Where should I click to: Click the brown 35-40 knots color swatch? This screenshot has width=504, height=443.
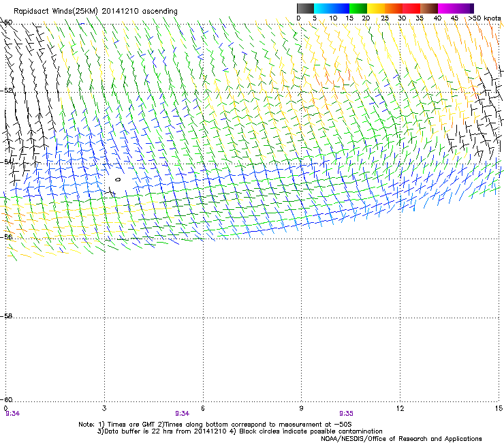(429, 8)
